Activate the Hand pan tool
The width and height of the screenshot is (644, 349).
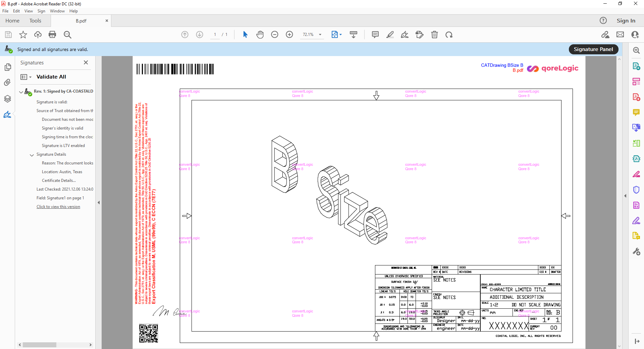(x=260, y=35)
